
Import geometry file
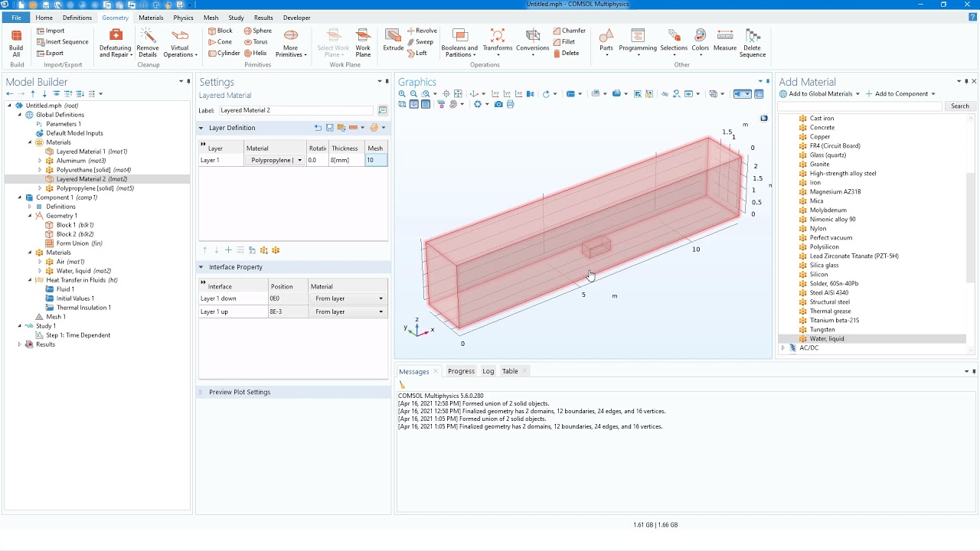coord(50,31)
